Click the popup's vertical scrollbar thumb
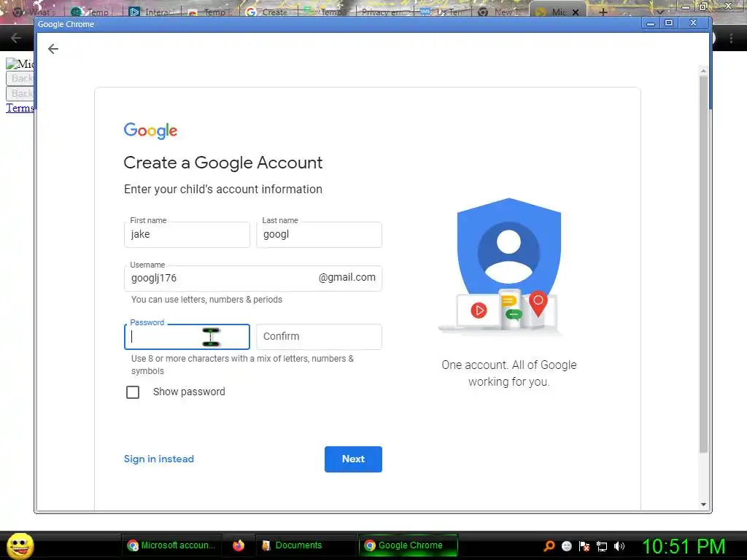 [703, 264]
